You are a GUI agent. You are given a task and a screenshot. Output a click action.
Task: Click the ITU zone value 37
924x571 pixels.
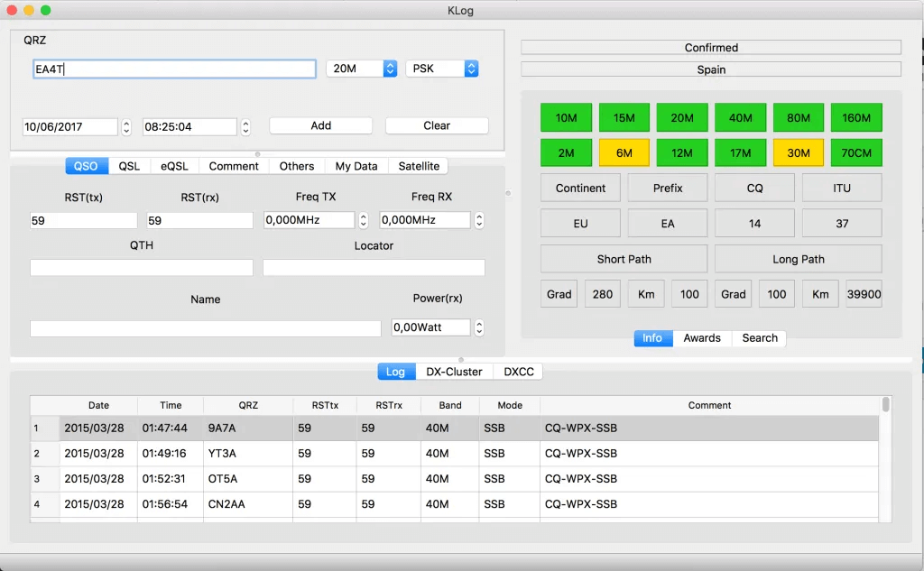point(842,224)
